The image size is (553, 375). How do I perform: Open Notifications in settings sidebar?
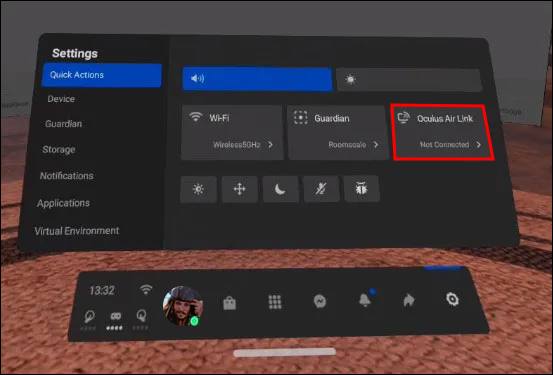[66, 176]
